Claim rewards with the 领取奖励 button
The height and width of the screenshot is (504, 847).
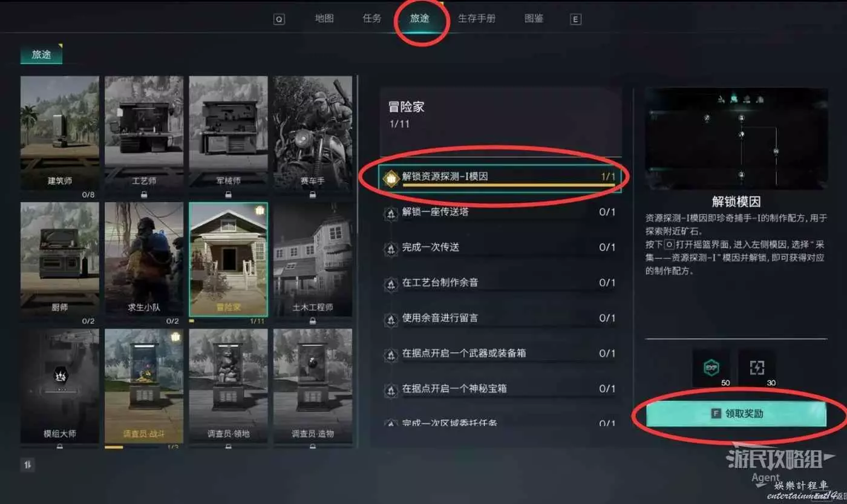pos(736,414)
